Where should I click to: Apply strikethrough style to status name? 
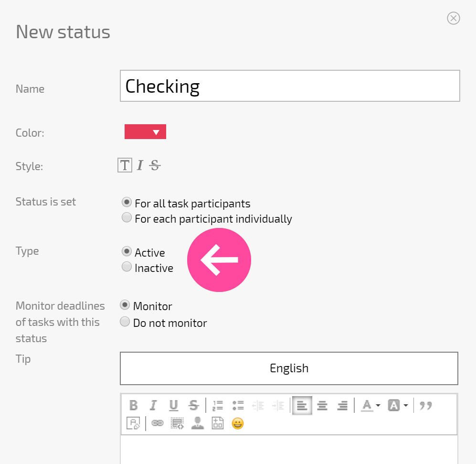[155, 165]
